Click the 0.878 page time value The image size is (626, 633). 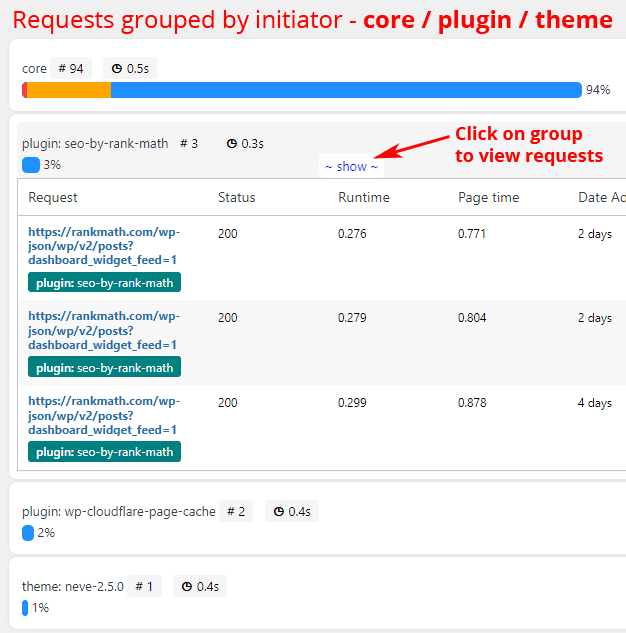pos(472,403)
